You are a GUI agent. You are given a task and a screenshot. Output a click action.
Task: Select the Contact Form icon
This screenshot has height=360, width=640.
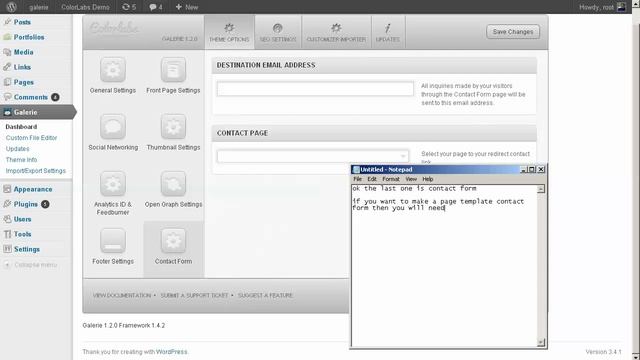173,241
